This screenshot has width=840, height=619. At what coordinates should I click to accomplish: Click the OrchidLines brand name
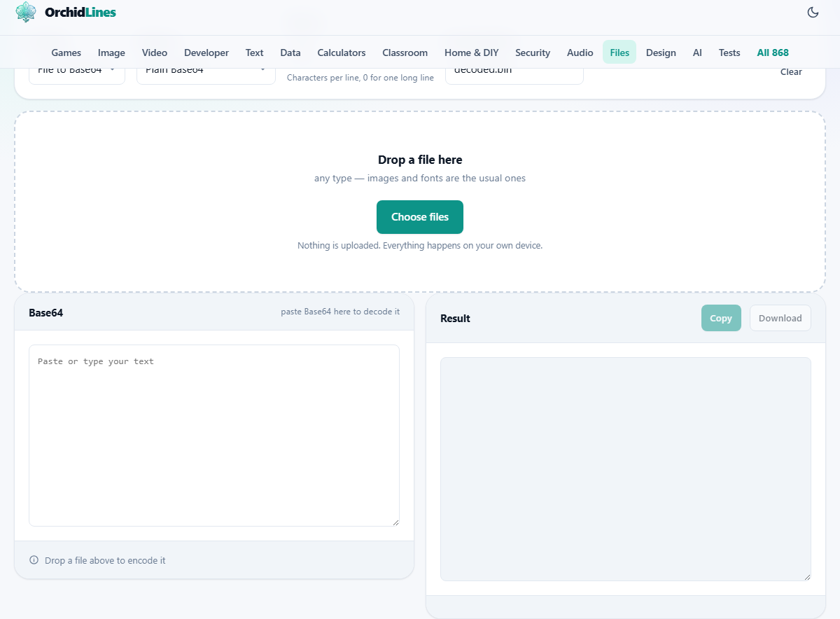coord(80,12)
